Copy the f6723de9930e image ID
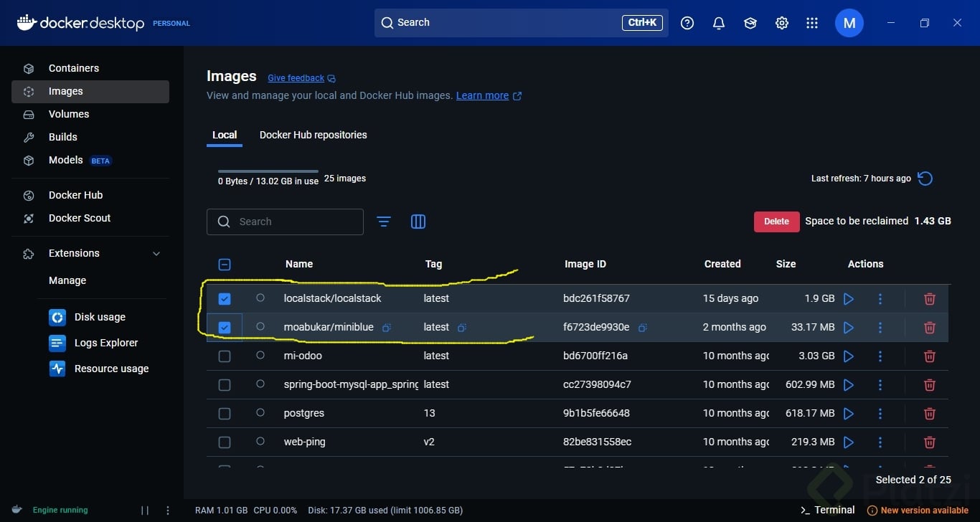Viewport: 980px width, 522px height. point(643,328)
